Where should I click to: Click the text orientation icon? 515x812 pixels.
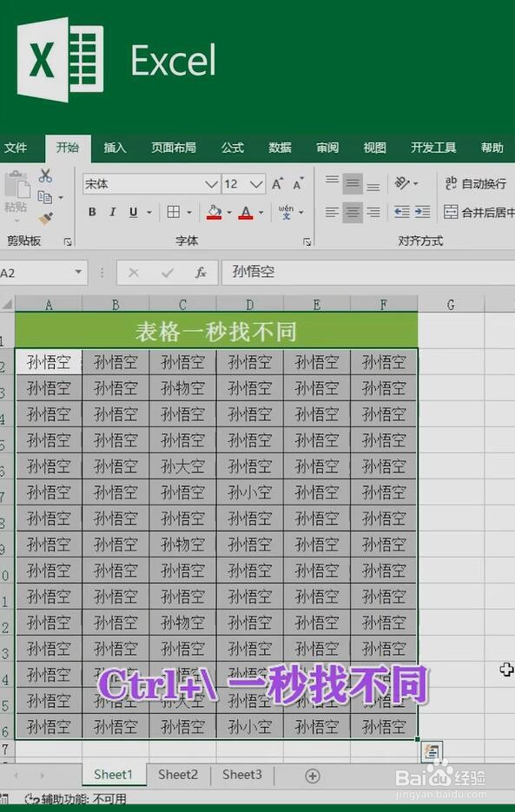point(403,182)
